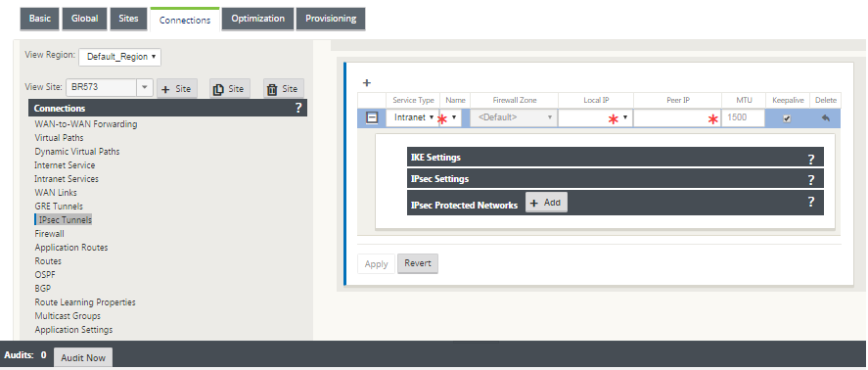The image size is (868, 370).
Task: Select Multicast Groups
Action: (68, 316)
